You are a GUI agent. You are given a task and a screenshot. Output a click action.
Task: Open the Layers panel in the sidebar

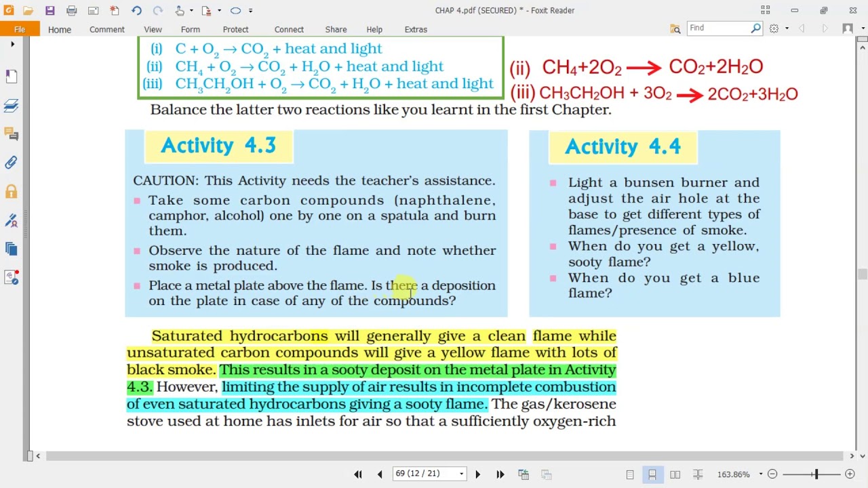pos(12,105)
